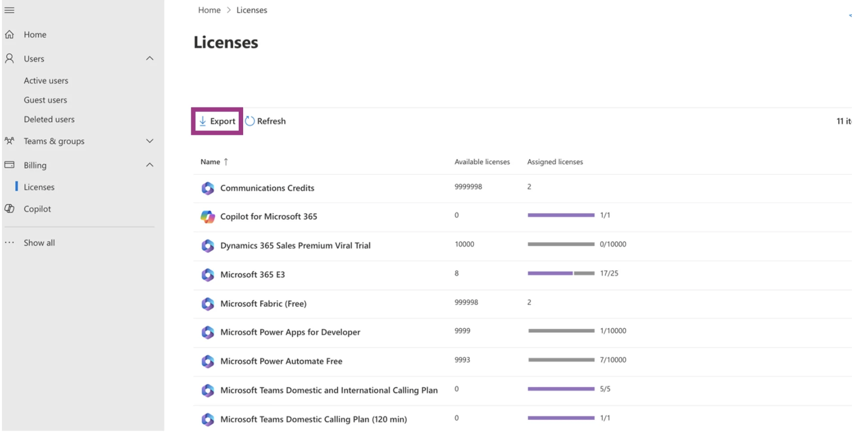868x433 pixels.
Task: Open Deleted users page
Action: tap(49, 119)
